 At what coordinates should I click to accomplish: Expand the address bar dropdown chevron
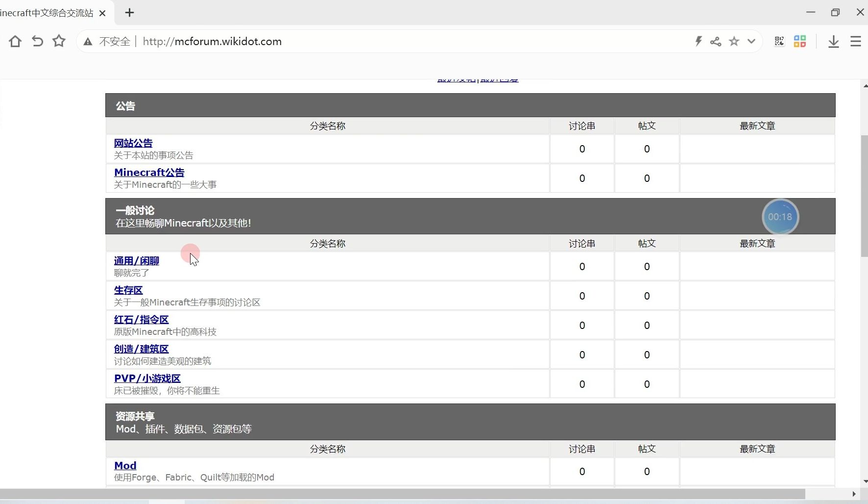point(751,41)
